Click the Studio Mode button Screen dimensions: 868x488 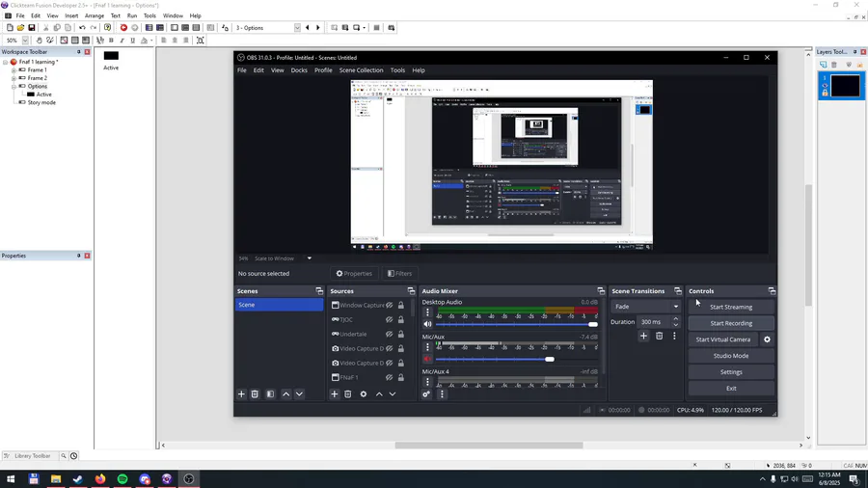731,356
